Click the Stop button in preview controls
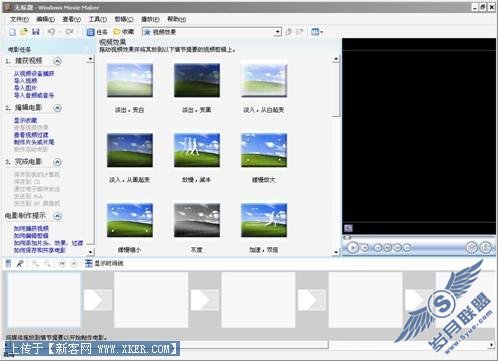The height and width of the screenshot is (361, 498). tap(365, 247)
